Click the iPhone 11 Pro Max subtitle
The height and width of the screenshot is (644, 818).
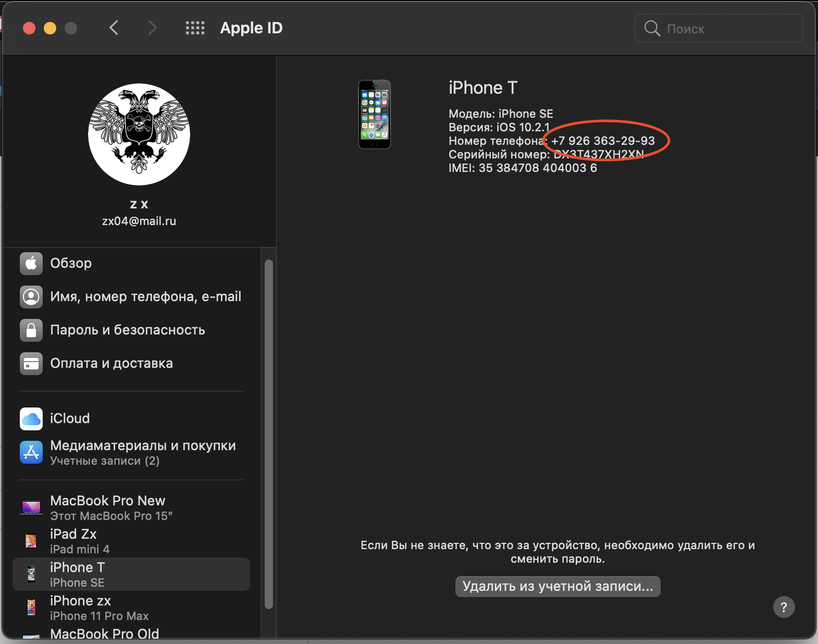100,616
